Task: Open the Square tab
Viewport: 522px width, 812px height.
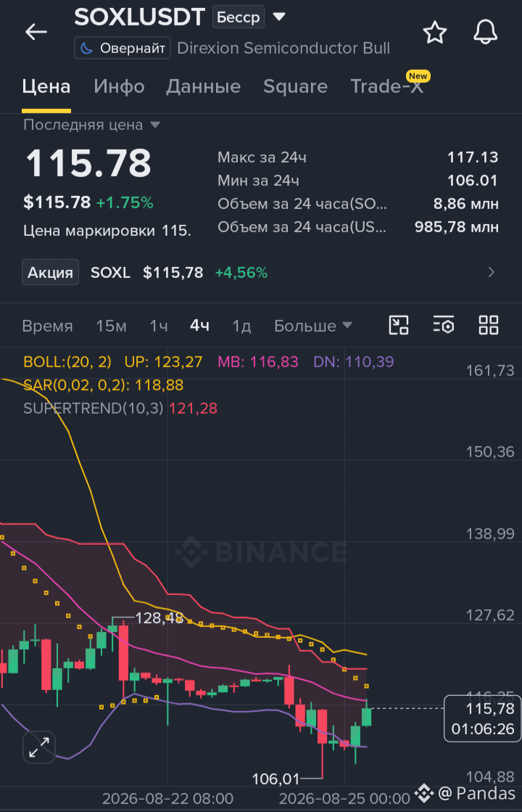Action: pos(295,86)
